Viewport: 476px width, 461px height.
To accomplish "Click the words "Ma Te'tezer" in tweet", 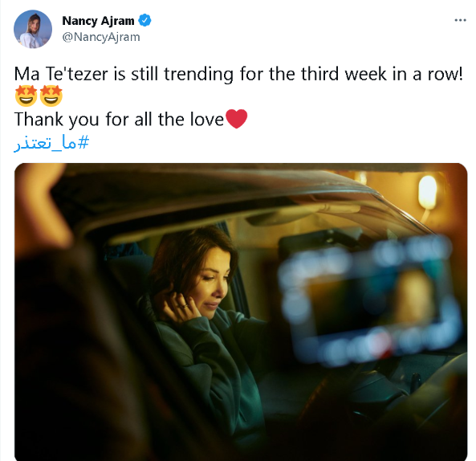I will click(x=61, y=74).
